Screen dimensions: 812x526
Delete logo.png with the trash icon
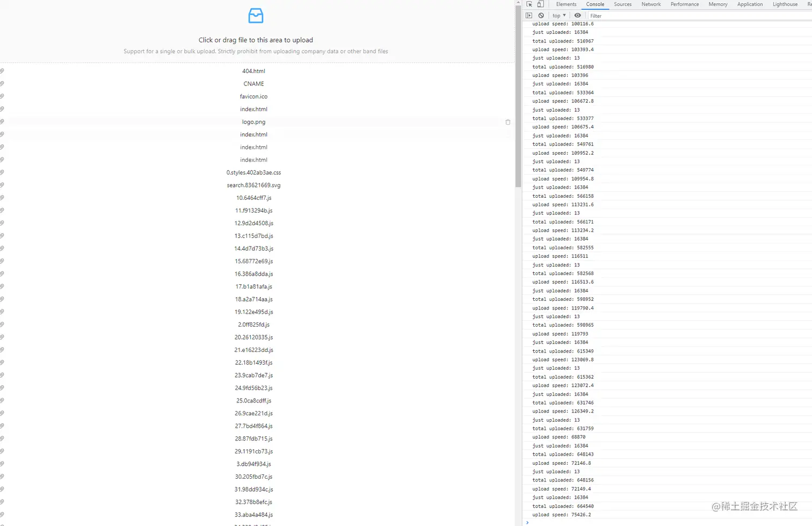(508, 122)
